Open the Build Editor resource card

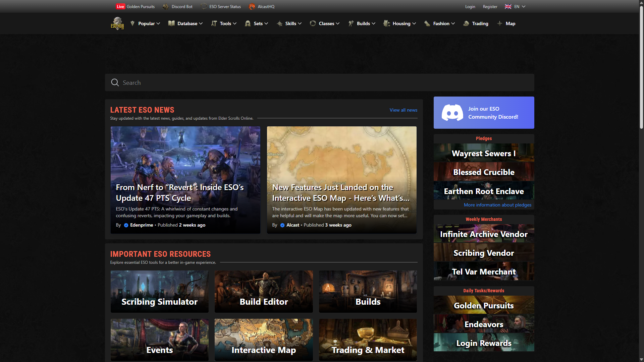tap(264, 292)
